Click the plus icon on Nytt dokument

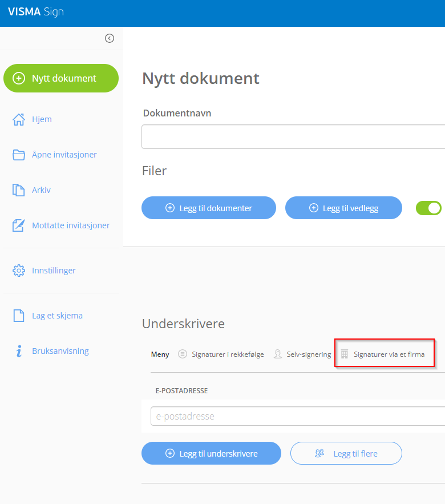pos(18,78)
